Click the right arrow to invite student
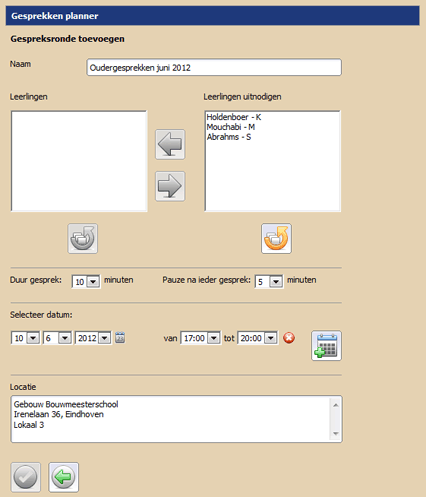Screen dimensions: 426x497 (x=170, y=186)
